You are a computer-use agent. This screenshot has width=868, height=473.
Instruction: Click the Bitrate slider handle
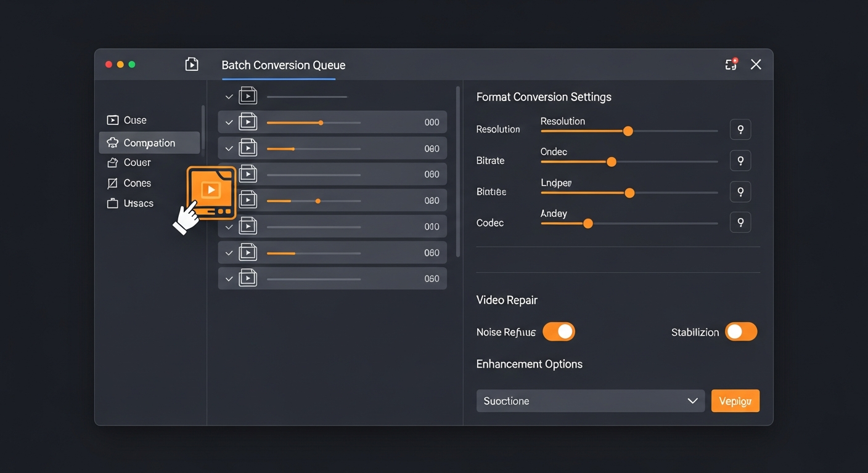612,162
